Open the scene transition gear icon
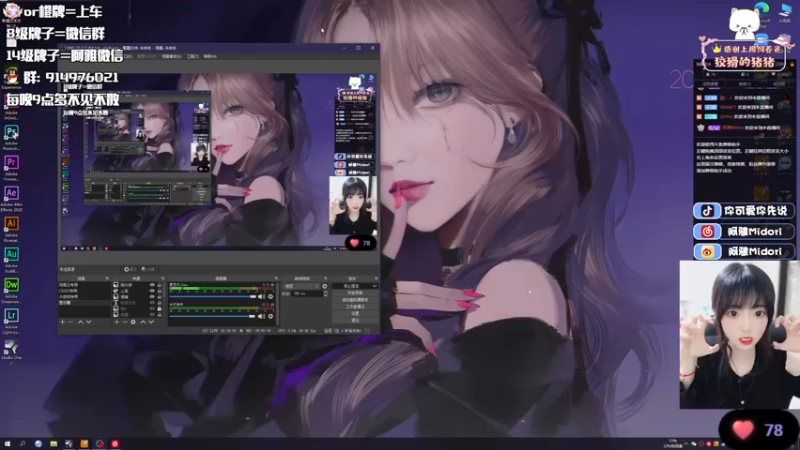Viewport: 800px width, 450px height. click(x=324, y=286)
